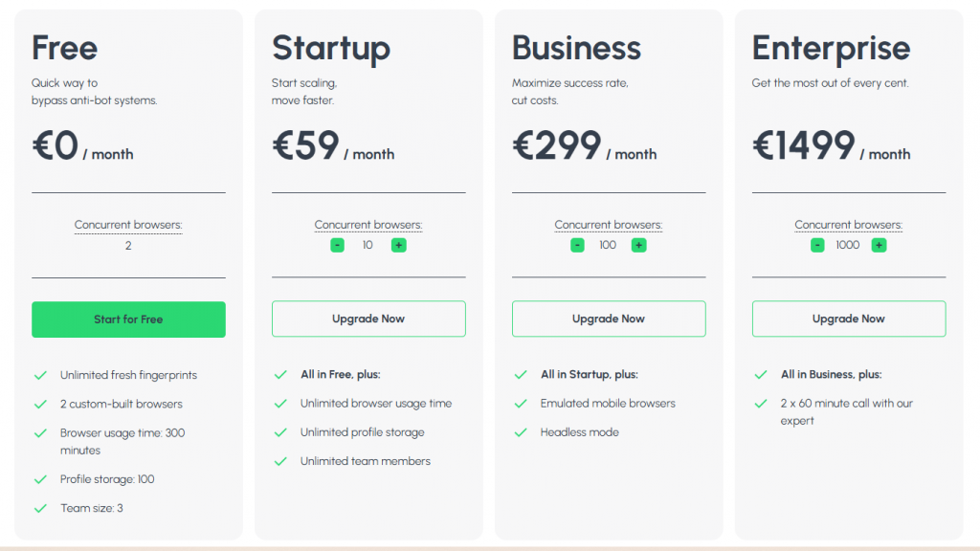Increase Enterprise concurrent browsers count
The height and width of the screenshot is (551, 980).
point(879,245)
